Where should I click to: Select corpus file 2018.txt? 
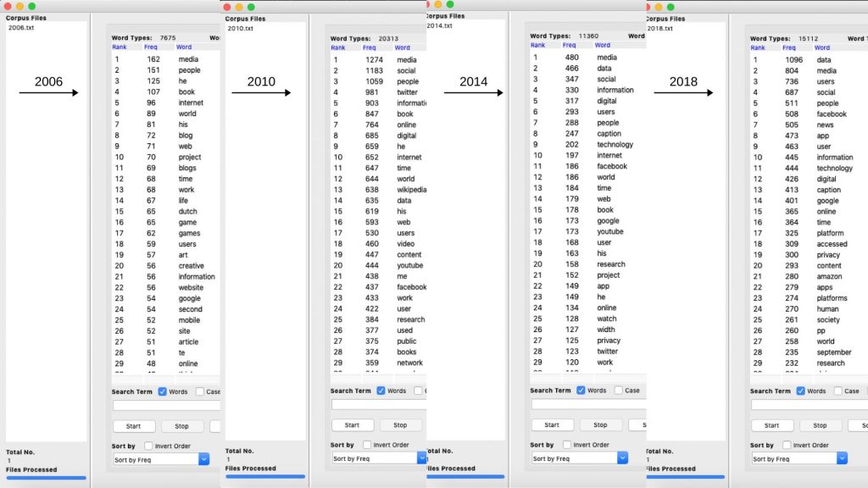659,28
